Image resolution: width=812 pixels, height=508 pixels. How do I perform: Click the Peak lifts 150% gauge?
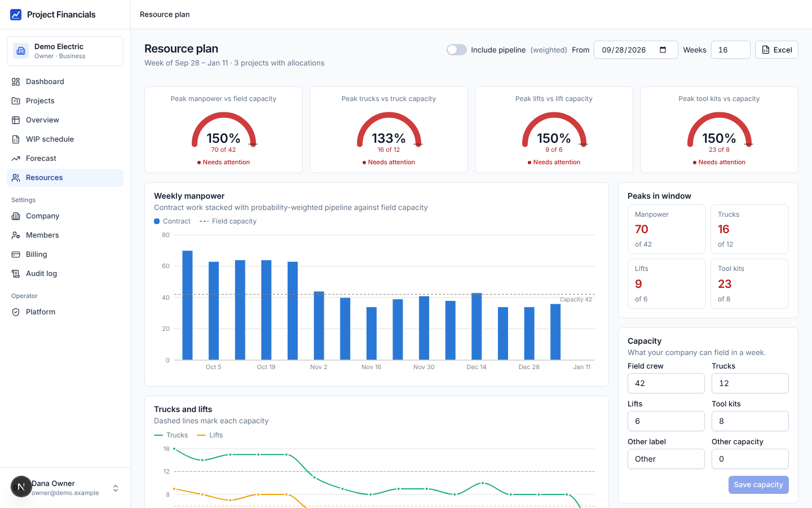pos(554,131)
